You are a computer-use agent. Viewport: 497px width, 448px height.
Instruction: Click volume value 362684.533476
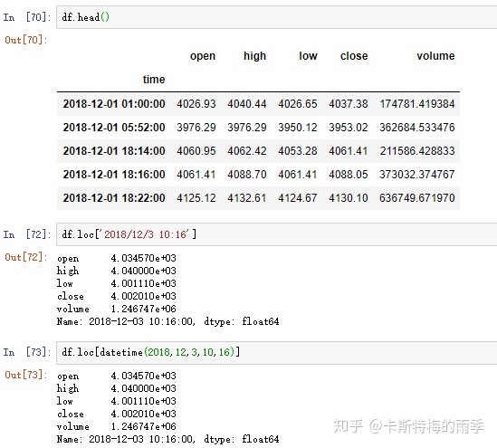click(417, 128)
